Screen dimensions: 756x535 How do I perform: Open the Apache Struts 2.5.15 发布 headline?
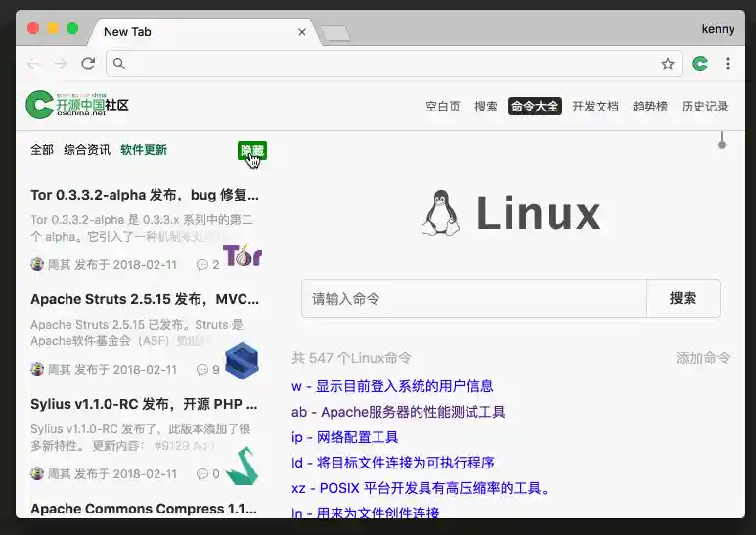[145, 299]
